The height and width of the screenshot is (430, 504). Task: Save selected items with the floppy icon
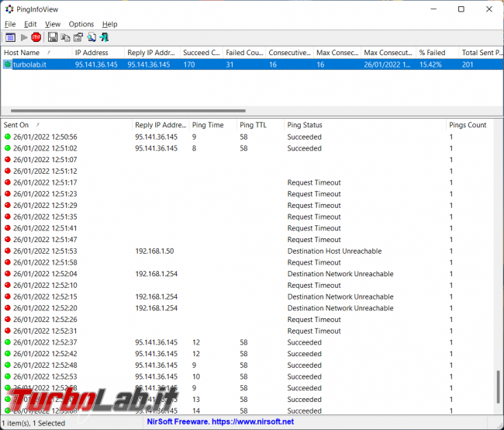click(x=53, y=38)
